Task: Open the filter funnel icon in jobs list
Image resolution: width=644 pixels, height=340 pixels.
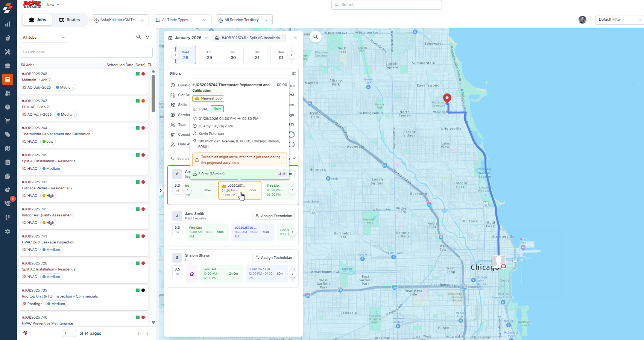Action: 147,37
